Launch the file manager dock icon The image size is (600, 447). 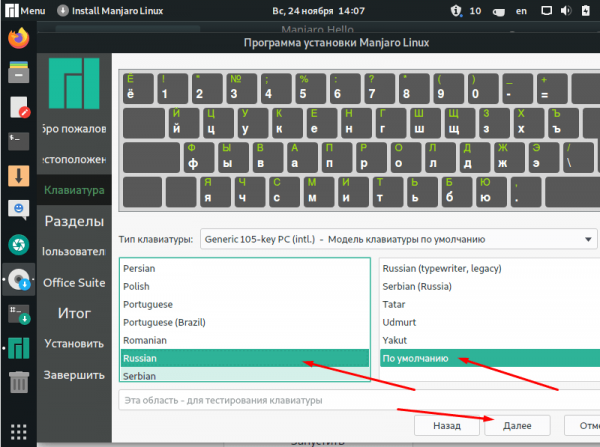[x=19, y=72]
